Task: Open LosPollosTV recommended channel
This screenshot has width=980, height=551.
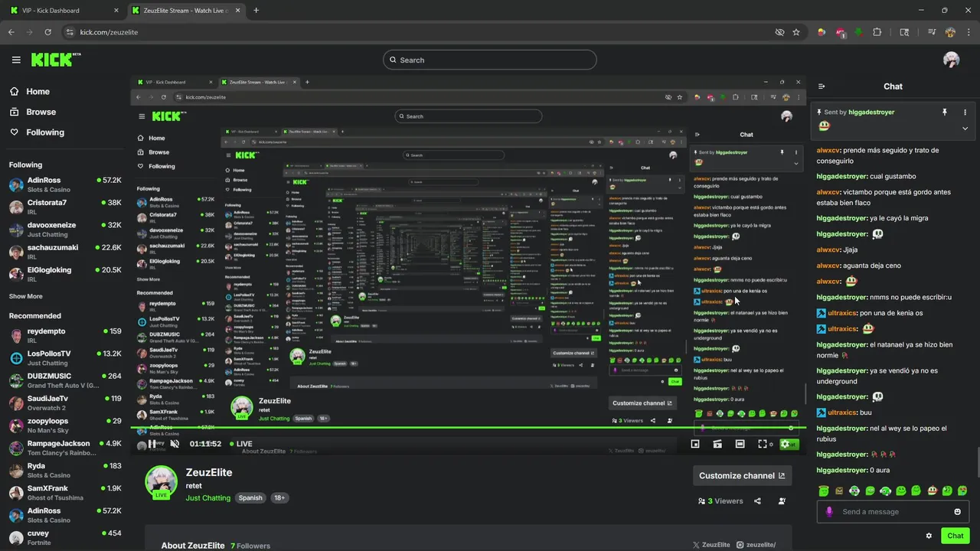Action: point(65,358)
